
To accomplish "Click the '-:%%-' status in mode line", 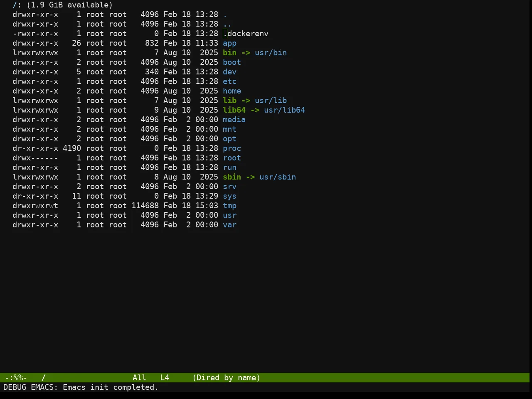I will [16, 378].
